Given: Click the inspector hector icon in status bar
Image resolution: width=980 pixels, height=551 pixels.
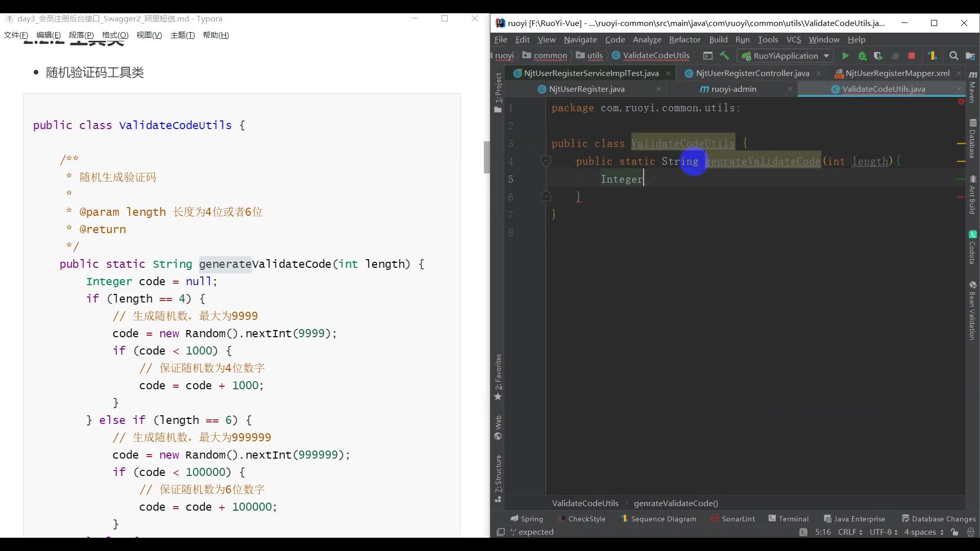Looking at the screenshot, I should (x=971, y=532).
